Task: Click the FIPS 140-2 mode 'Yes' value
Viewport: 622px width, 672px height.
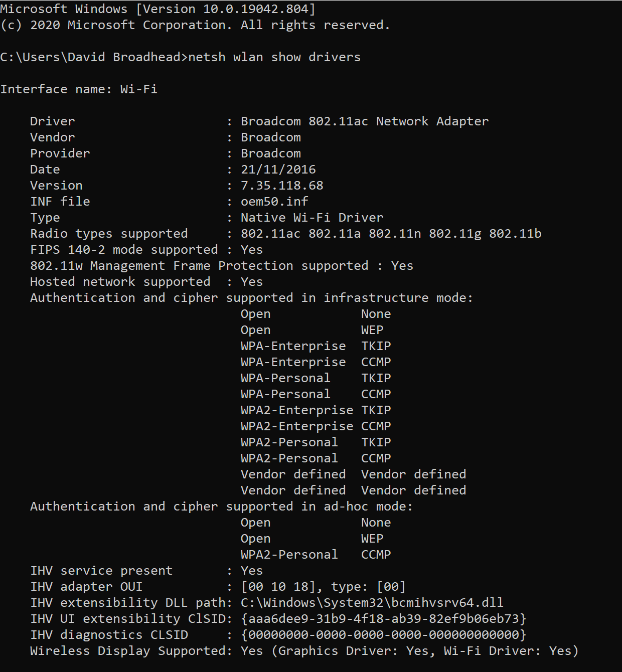Action: point(251,250)
